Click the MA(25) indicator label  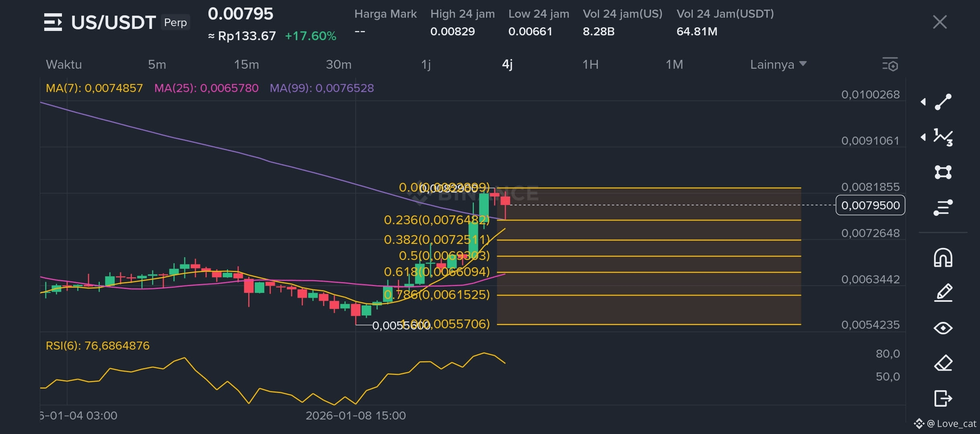pos(206,88)
